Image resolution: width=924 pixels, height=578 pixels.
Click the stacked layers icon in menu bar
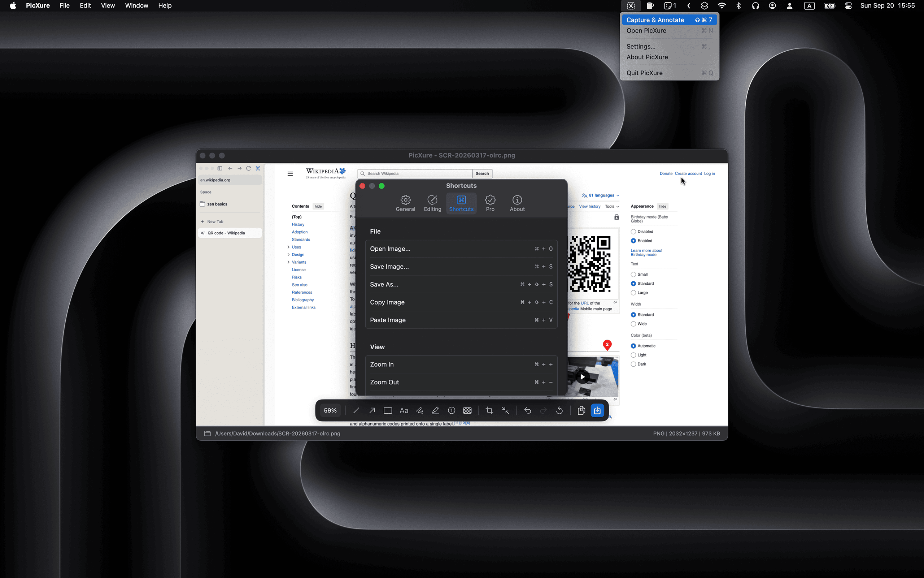click(705, 6)
